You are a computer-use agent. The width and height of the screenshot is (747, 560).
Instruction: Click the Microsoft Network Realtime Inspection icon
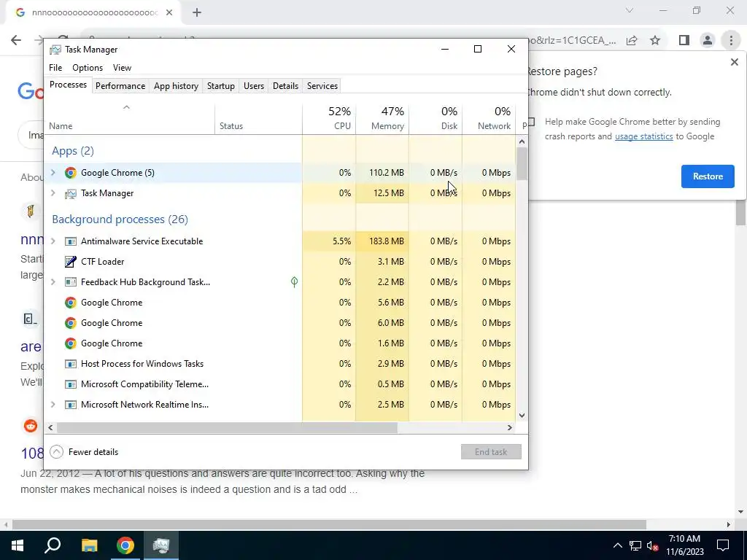pyautogui.click(x=71, y=405)
